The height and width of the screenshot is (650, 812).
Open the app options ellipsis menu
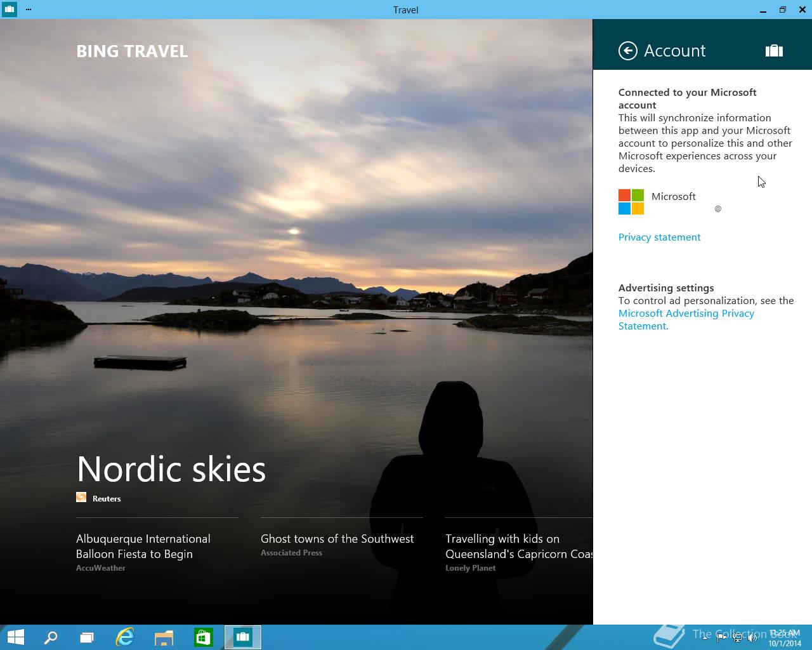tap(29, 10)
